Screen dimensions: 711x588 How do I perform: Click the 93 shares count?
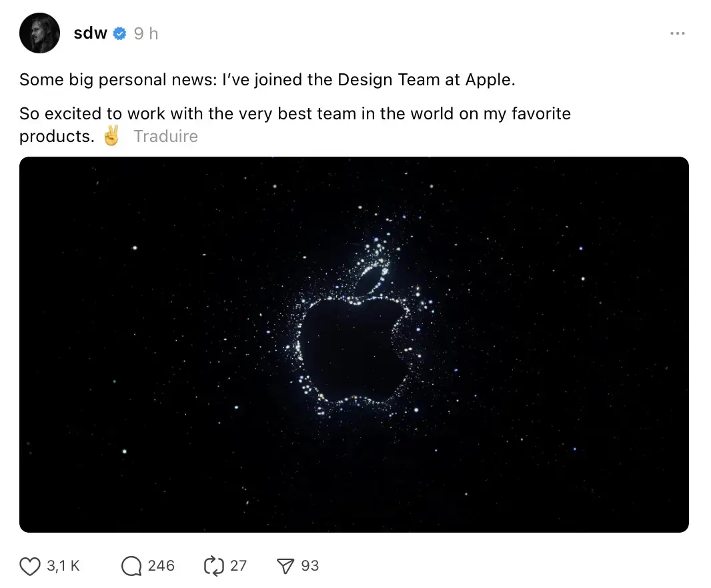311,566
